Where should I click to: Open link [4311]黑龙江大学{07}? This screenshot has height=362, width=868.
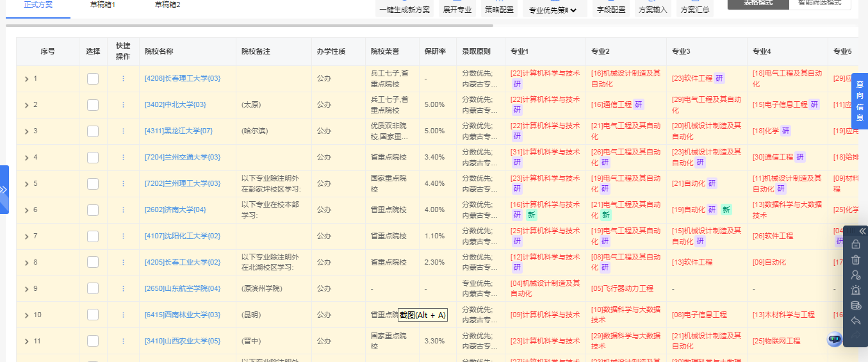(x=179, y=131)
